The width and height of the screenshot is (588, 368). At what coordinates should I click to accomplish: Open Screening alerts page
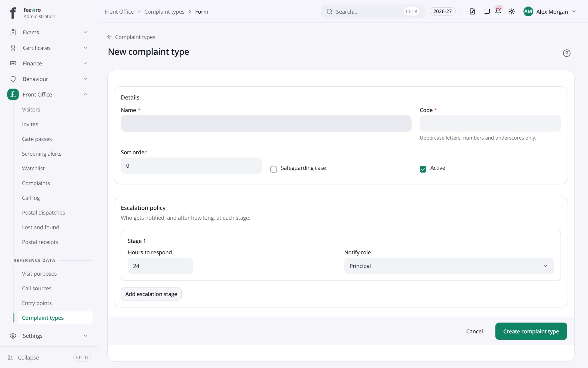(x=42, y=154)
